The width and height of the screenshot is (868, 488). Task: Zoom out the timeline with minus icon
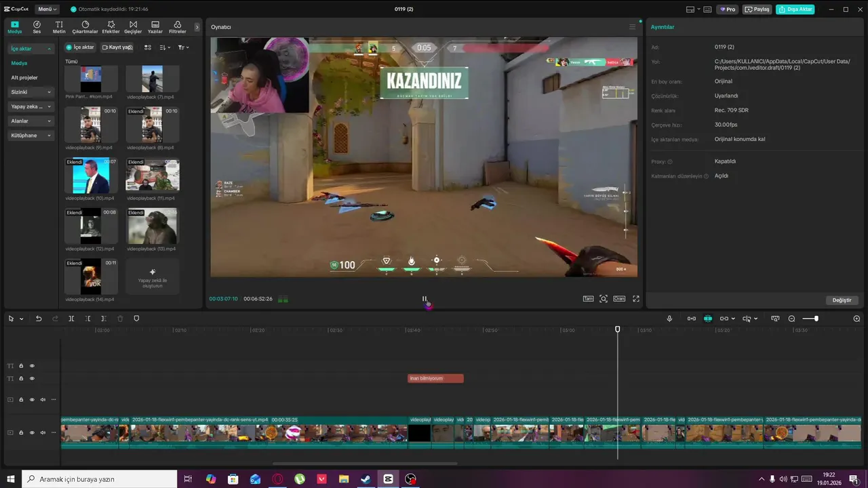pos(791,319)
